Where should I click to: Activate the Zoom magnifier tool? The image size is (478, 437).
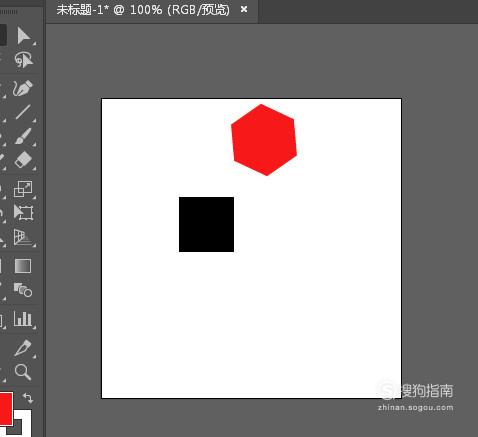click(x=23, y=372)
